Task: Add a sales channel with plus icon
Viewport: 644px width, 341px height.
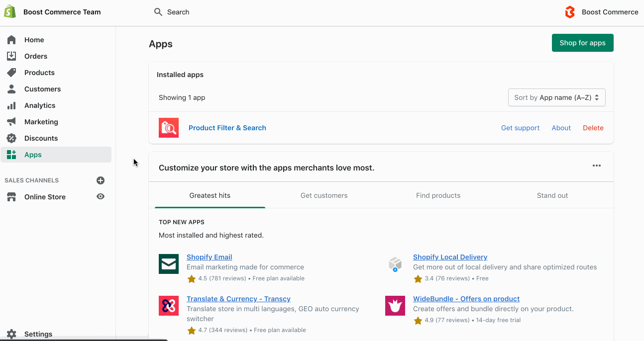Action: tap(101, 180)
